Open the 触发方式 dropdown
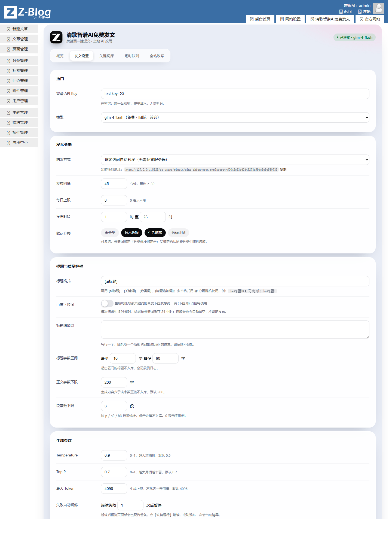This screenshot has width=392, height=545. 235,160
